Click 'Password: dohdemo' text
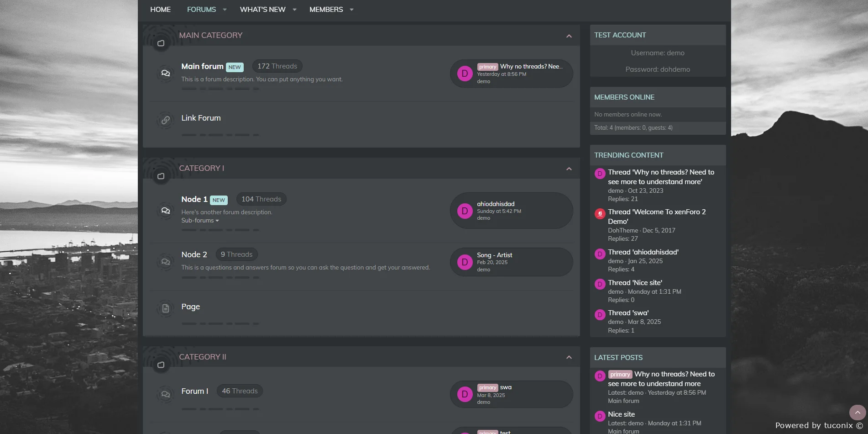This screenshot has width=868, height=434. coord(658,69)
